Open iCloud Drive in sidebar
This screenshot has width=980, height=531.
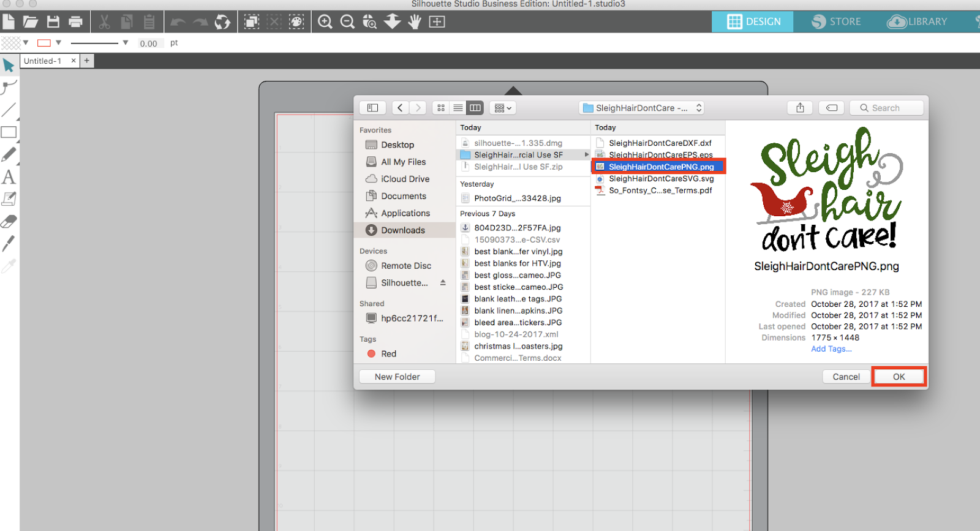[405, 179]
